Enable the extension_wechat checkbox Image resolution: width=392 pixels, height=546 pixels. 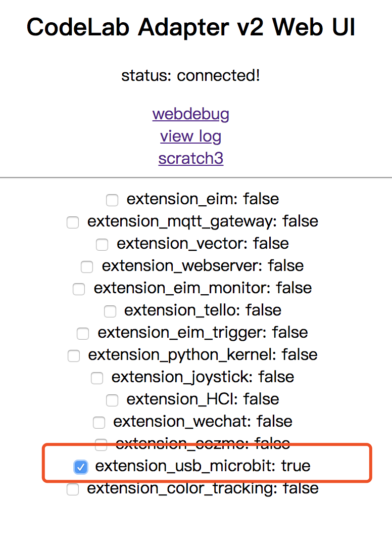click(x=99, y=423)
